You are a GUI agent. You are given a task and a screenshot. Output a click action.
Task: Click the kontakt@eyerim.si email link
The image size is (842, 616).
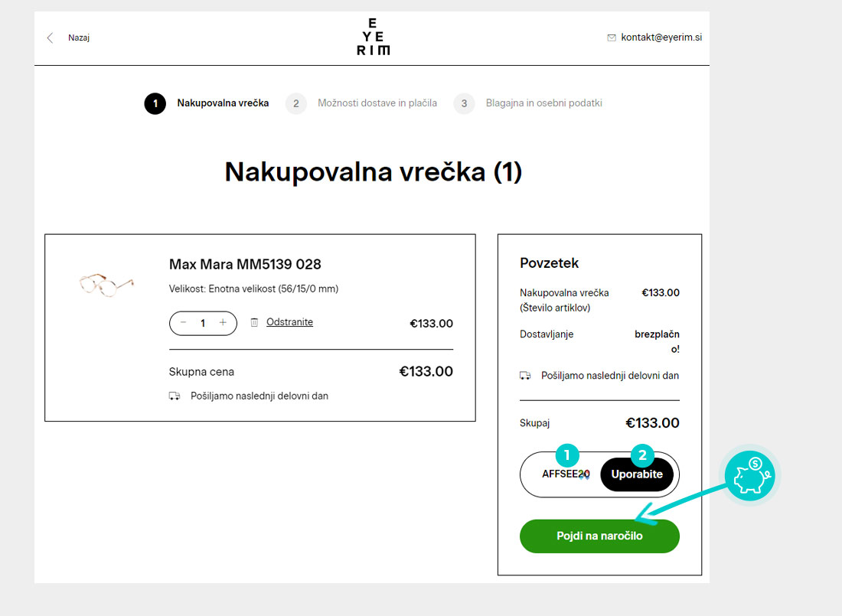coord(661,37)
